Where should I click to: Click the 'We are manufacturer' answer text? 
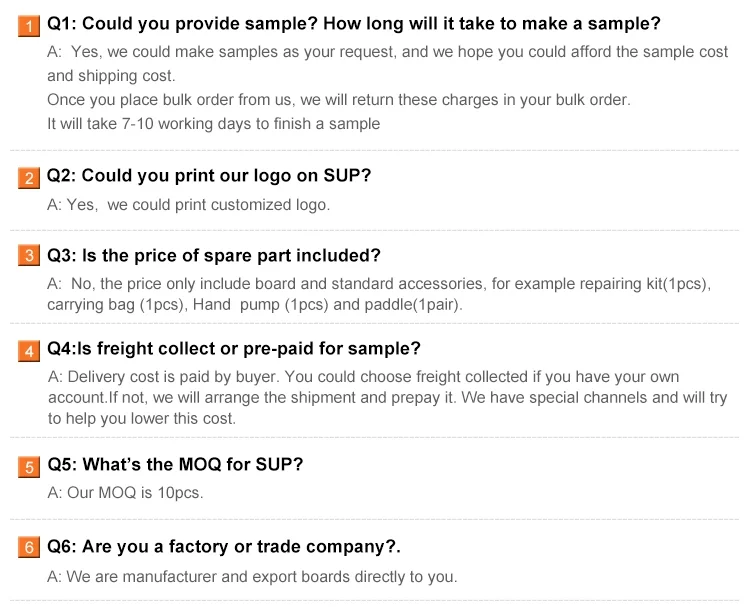(252, 576)
